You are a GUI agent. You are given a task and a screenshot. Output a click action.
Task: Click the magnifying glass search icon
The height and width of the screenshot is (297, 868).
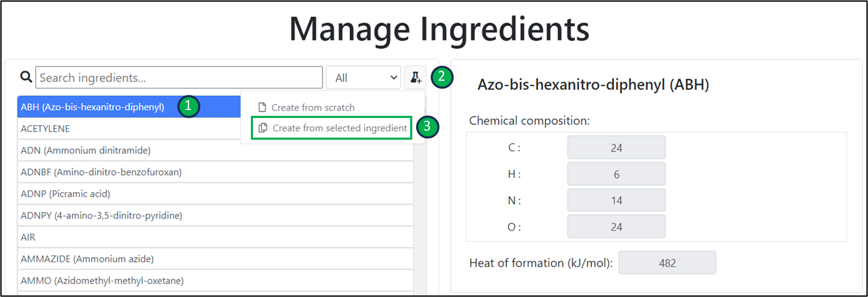coord(26,77)
